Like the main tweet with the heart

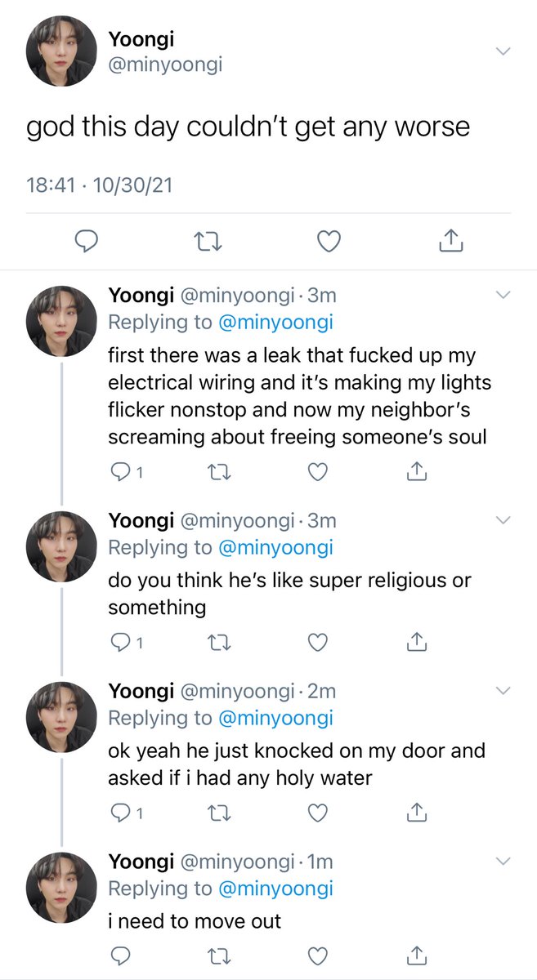point(329,241)
